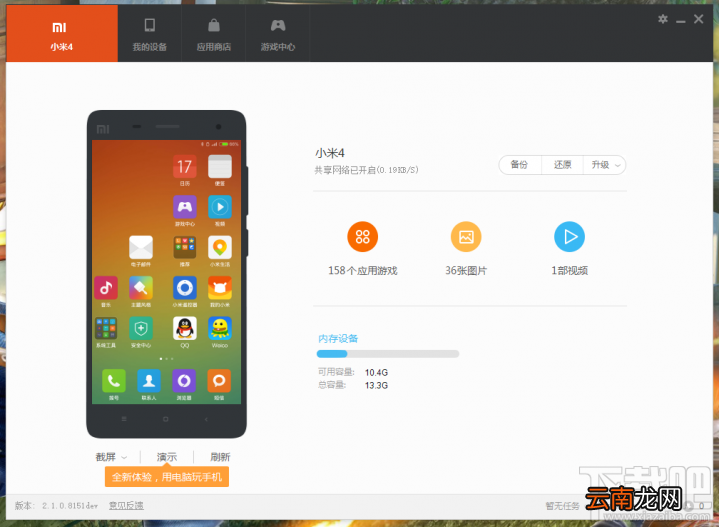This screenshot has height=527, width=719.
Task: Open the Calendar app showing 17
Action: 184,167
